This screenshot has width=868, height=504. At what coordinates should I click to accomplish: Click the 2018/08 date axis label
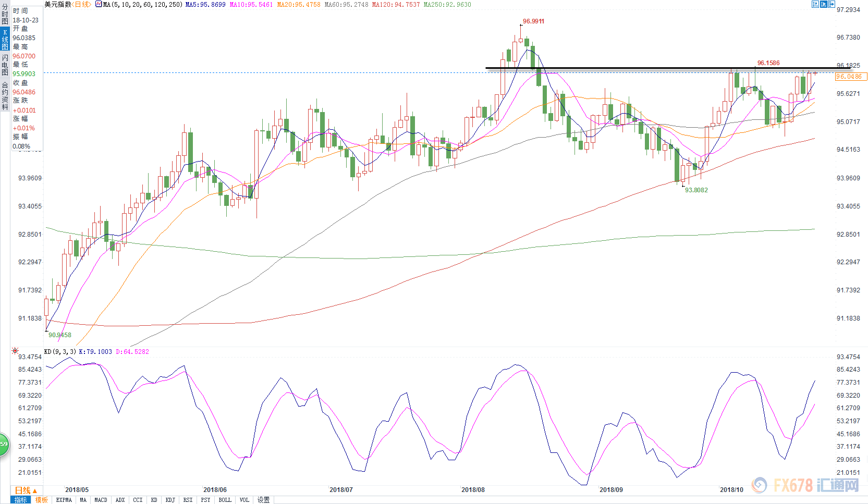[473, 490]
